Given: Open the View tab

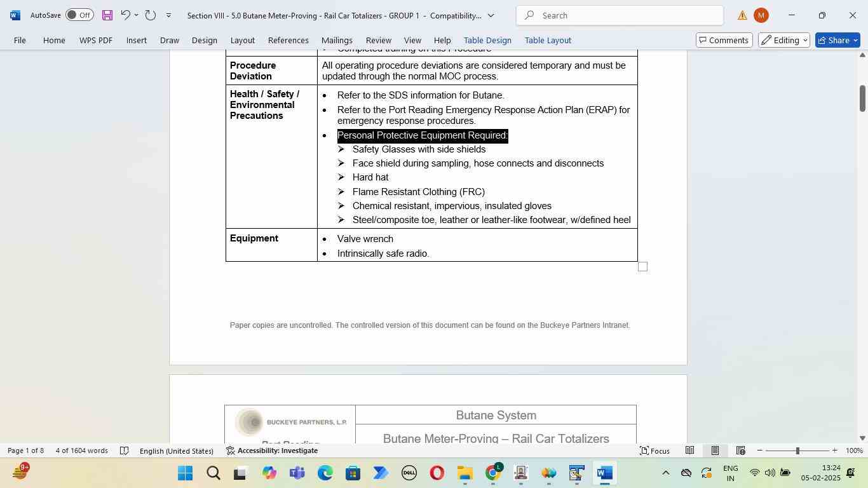Looking at the screenshot, I should (x=413, y=40).
